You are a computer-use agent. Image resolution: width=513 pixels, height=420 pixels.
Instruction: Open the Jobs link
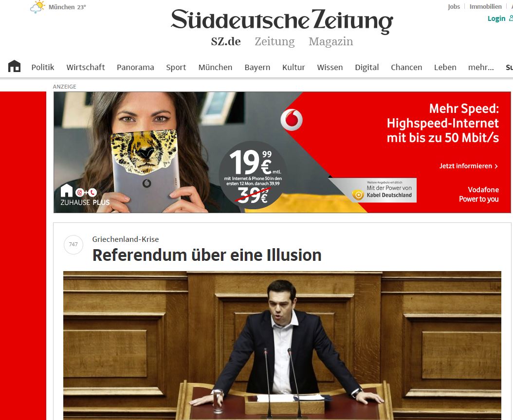click(454, 6)
